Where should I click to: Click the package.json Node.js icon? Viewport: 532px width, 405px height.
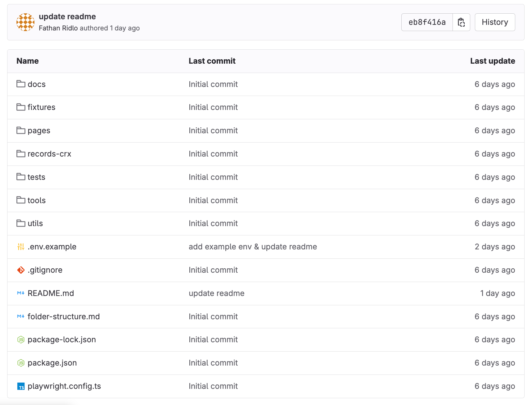tap(21, 363)
